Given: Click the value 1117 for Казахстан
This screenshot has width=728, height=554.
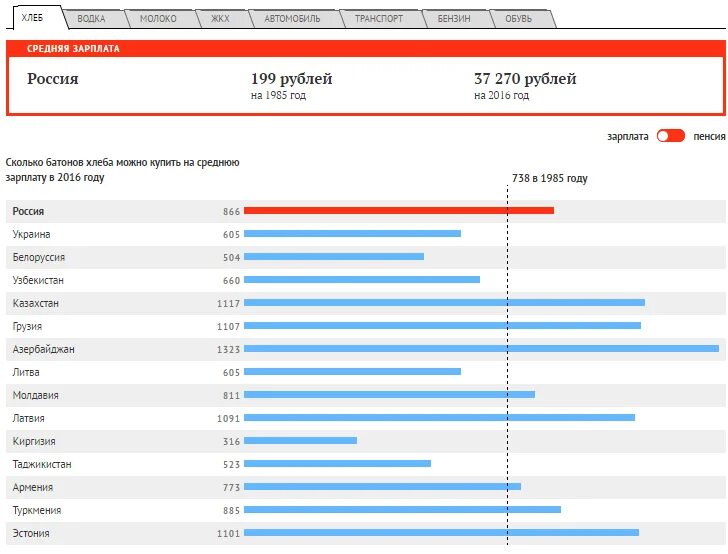Looking at the screenshot, I should [228, 304].
